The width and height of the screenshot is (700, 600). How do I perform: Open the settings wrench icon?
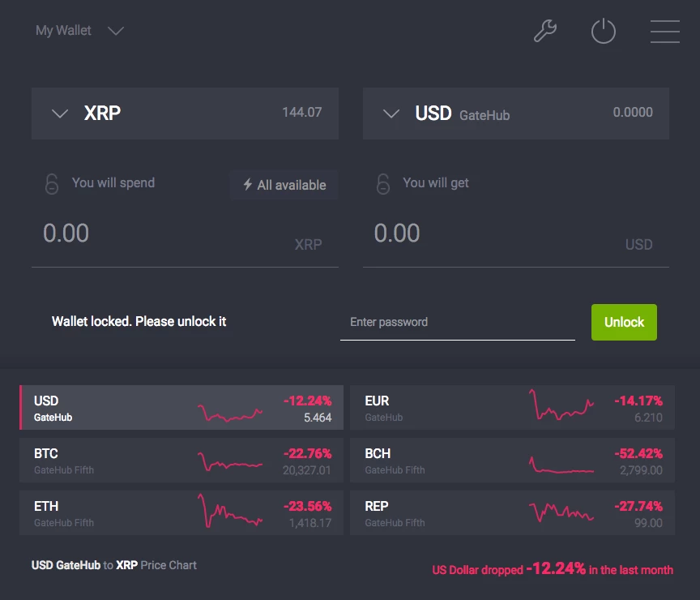point(544,31)
